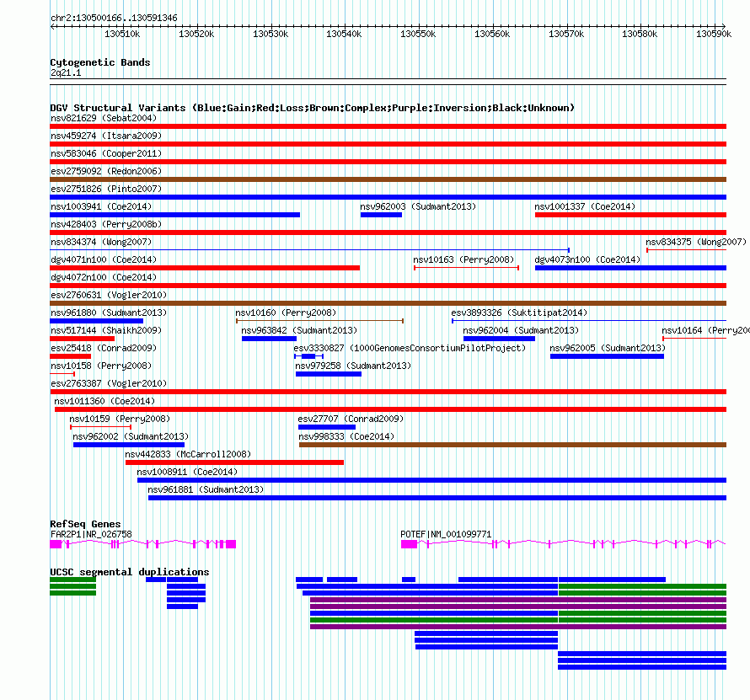Select nsv1011360 (Coe2014) variant label
The height and width of the screenshot is (700, 750).
pyautogui.click(x=104, y=401)
